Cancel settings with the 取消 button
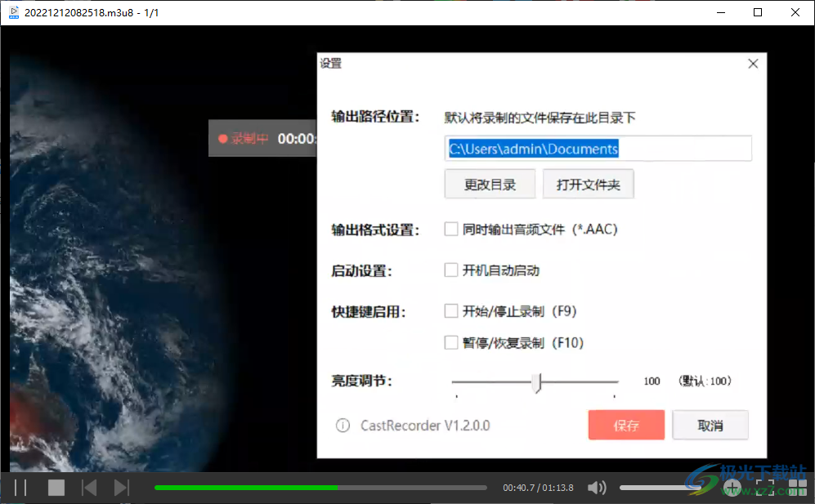The width and height of the screenshot is (815, 504). [710, 425]
